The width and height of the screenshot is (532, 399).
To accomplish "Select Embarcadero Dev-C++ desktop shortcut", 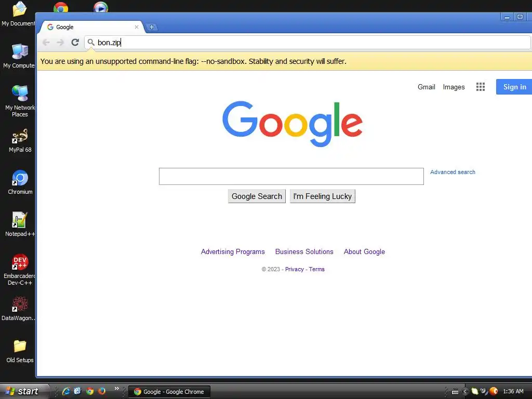I will [x=19, y=270].
